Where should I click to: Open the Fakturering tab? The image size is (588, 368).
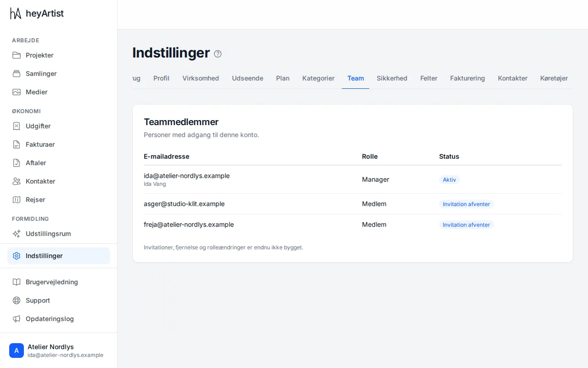pos(468,78)
